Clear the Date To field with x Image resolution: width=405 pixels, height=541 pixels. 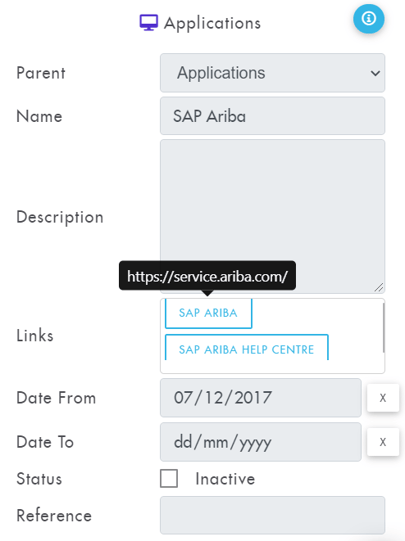pos(383,442)
